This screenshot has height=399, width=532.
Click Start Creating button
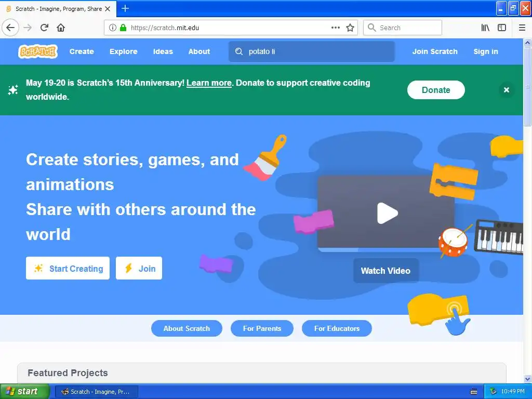[68, 269]
